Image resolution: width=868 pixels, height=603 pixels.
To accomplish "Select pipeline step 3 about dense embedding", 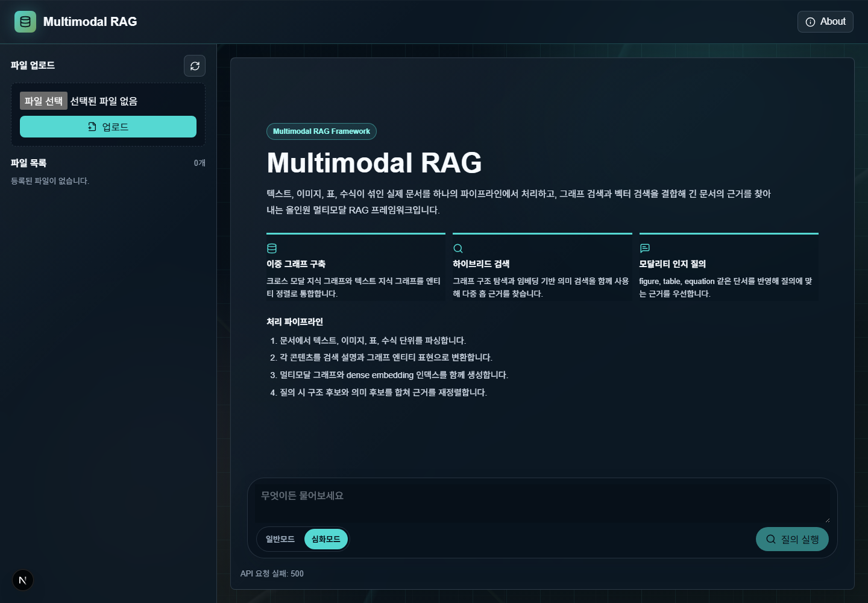I will (389, 375).
